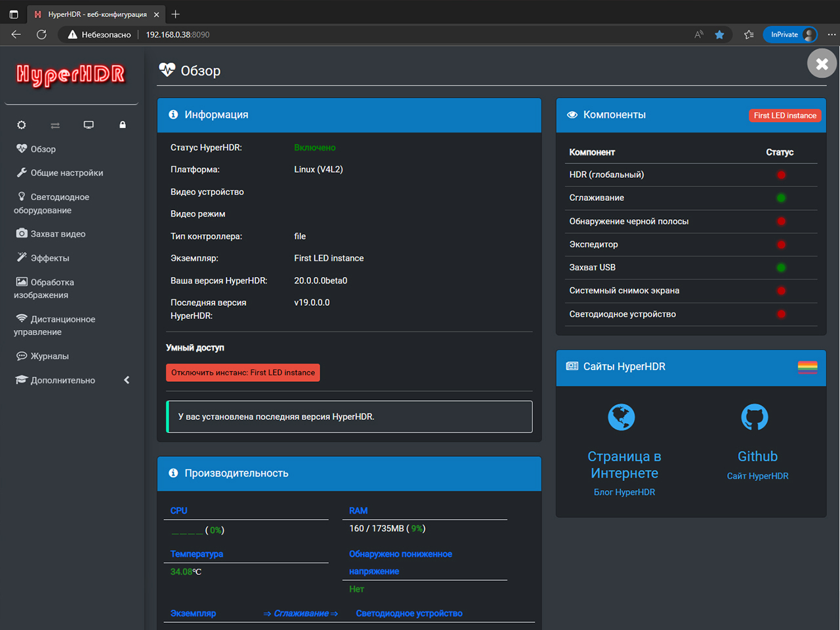Click the Включено status text
This screenshot has height=630, width=840.
315,148
